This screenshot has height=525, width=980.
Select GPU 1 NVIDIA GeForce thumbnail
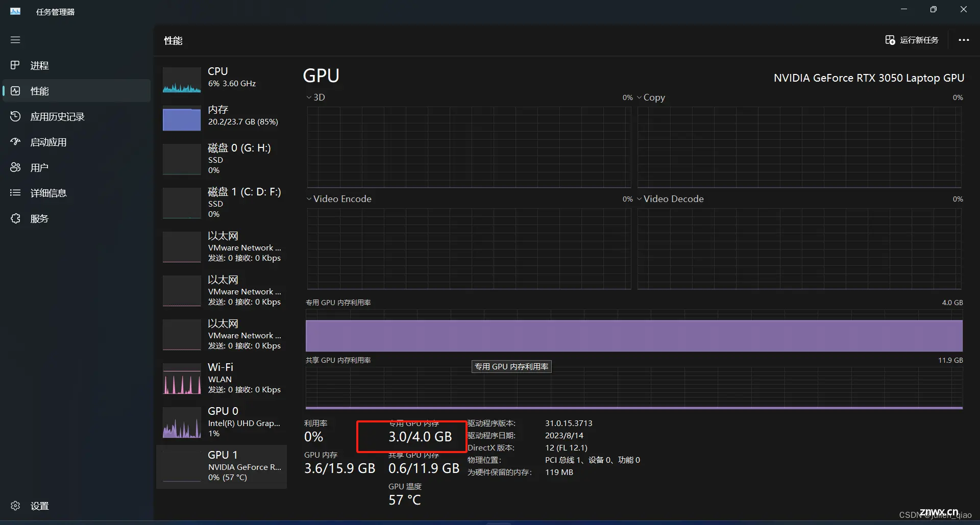[182, 466]
